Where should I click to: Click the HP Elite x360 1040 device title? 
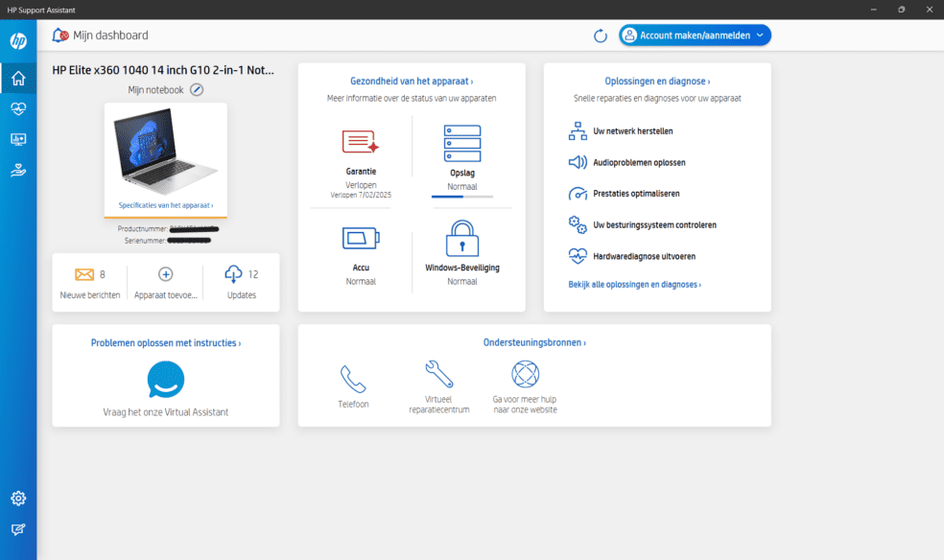pyautogui.click(x=163, y=70)
